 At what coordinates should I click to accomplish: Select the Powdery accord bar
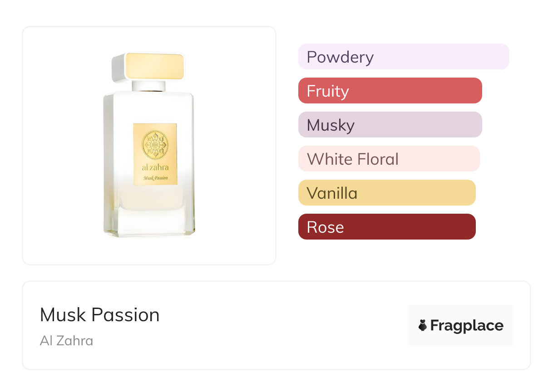tap(404, 57)
